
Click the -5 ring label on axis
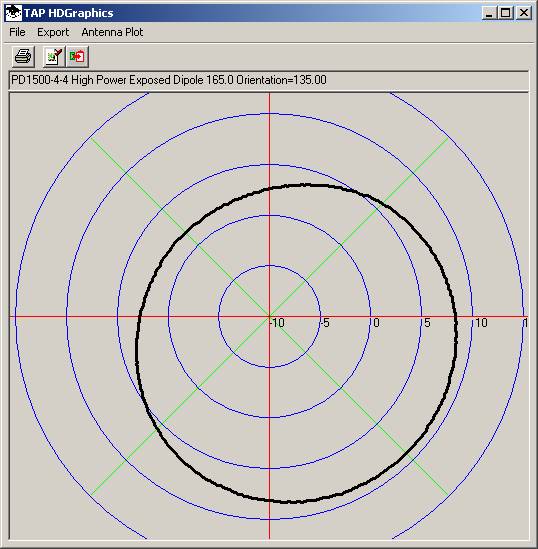tap(325, 323)
